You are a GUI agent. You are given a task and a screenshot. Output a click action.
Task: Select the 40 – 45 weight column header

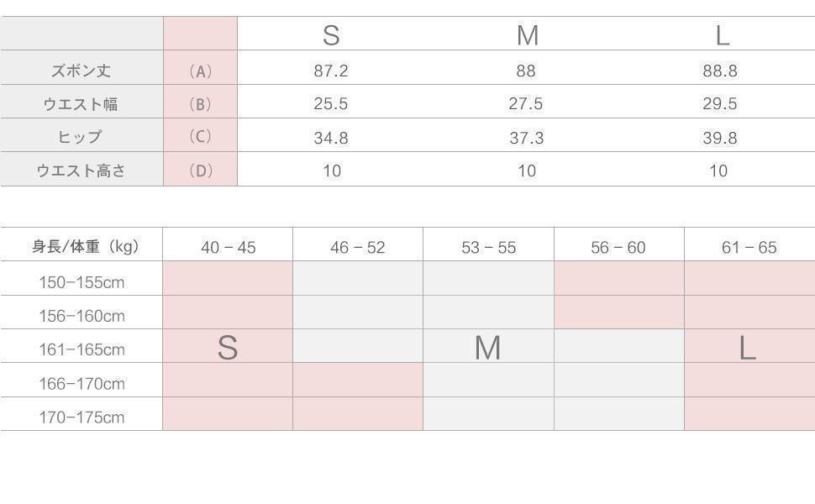pos(229,247)
